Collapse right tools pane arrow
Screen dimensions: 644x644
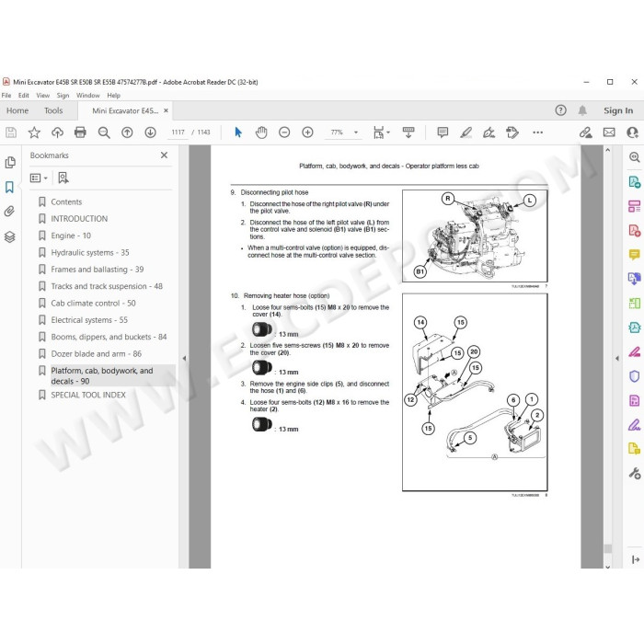[617, 358]
